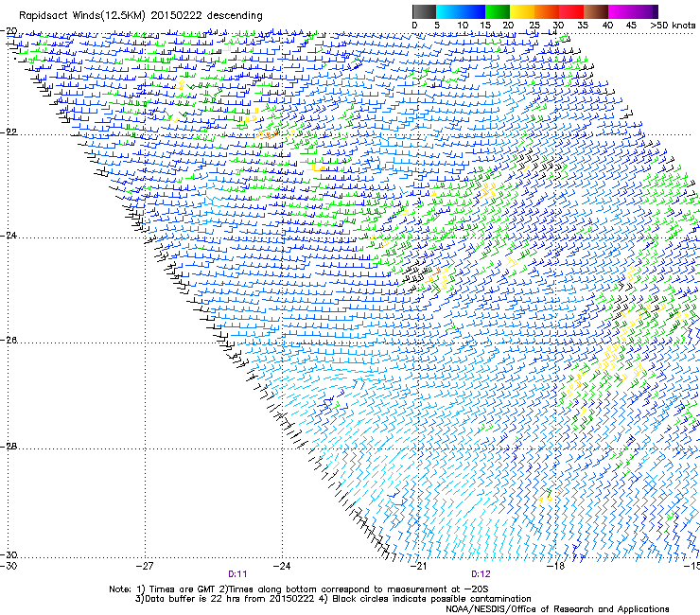Click the gray 0-5 knots legend segment
Viewport: 700px width, 615px height.
tap(424, 11)
